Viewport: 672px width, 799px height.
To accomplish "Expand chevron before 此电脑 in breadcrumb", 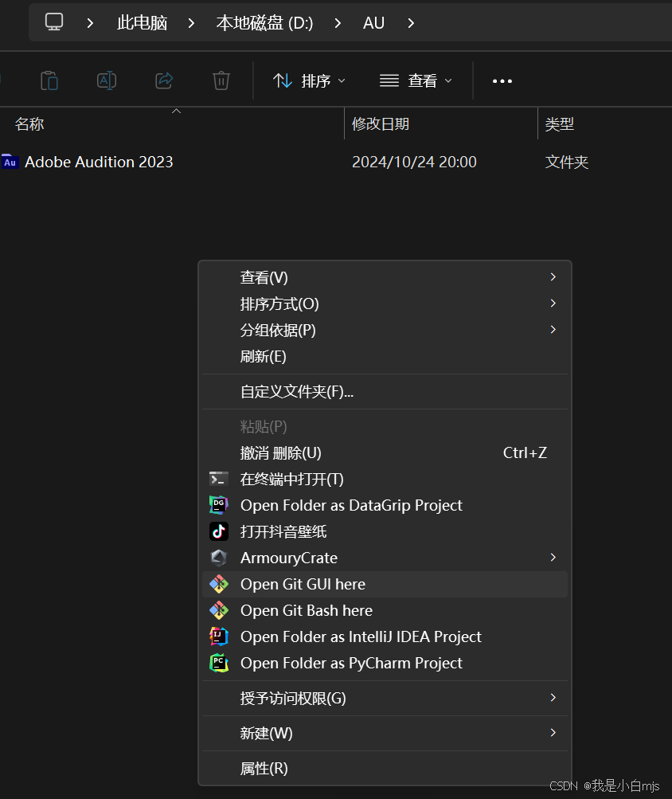I will coord(90,23).
